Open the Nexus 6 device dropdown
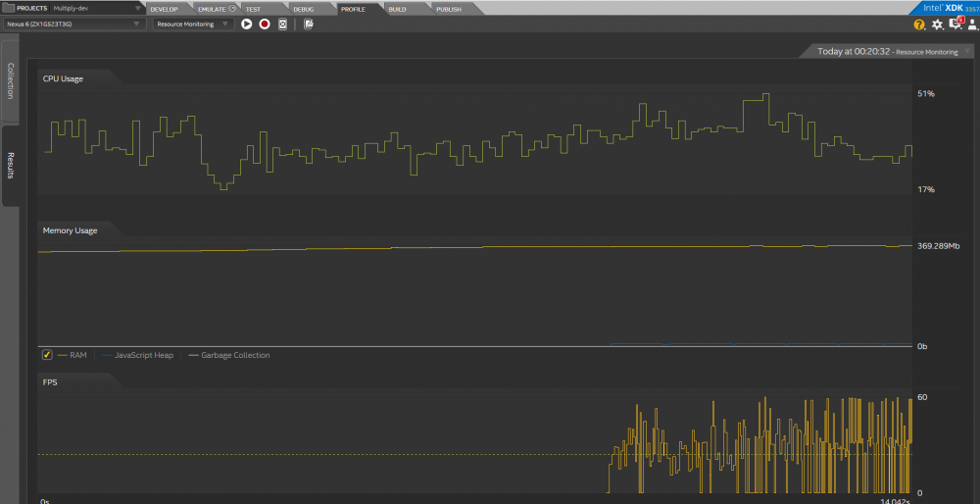The image size is (980, 504). pos(73,25)
